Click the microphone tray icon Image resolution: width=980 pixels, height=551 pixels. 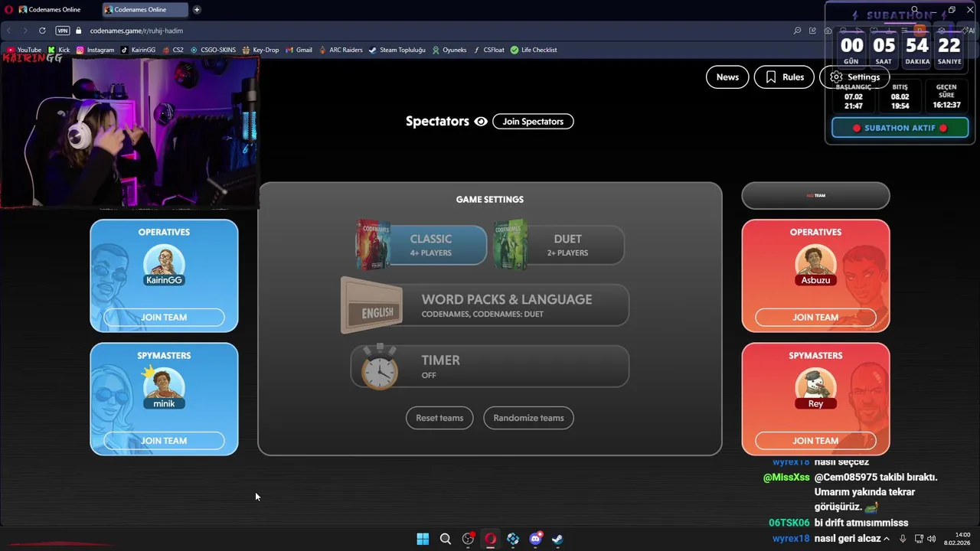tap(903, 539)
